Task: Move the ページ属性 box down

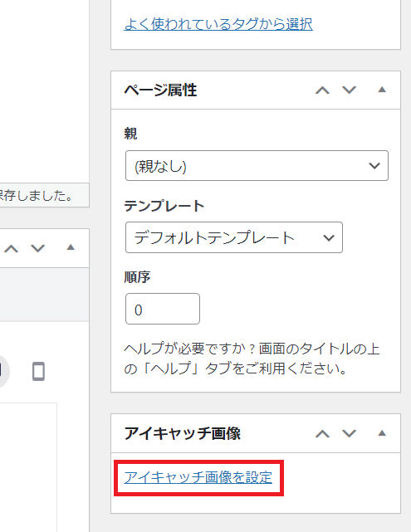Action: [x=349, y=90]
